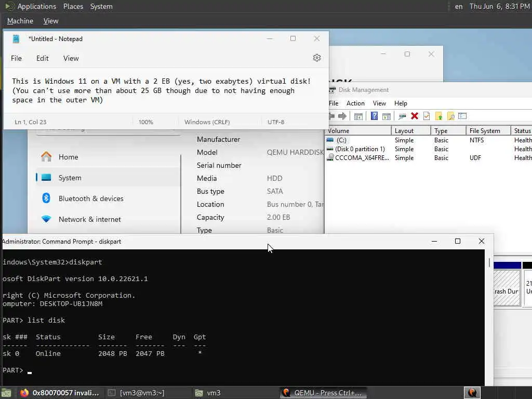This screenshot has width=532, height=399.
Task: Click the red X delete icon
Action: (414, 116)
